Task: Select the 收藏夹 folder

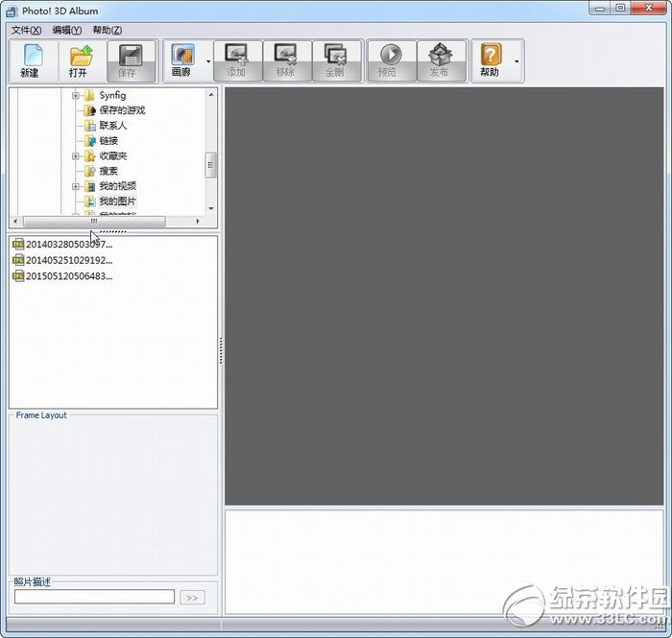Action: click(x=113, y=155)
